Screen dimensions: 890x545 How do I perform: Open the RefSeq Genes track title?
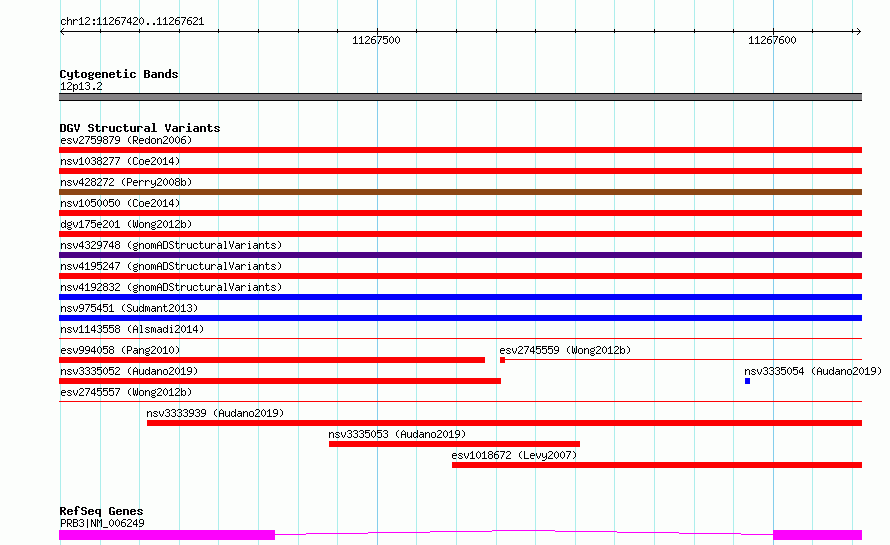pyautogui.click(x=101, y=511)
